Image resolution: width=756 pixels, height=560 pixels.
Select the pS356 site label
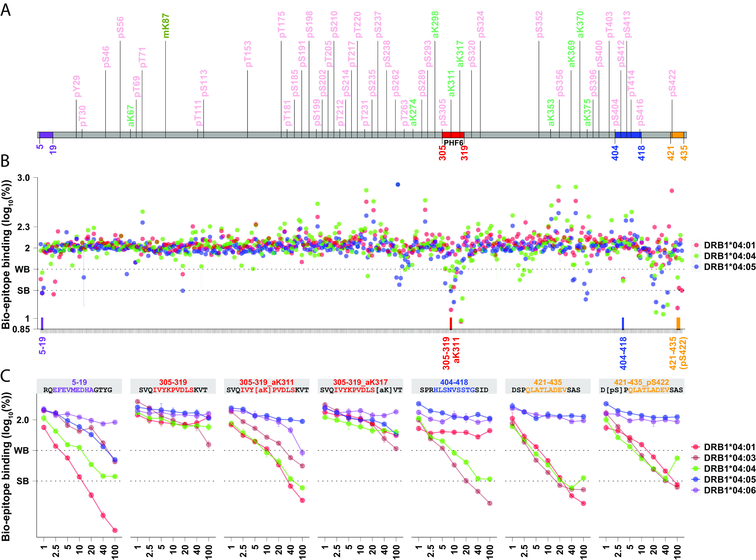coord(560,83)
